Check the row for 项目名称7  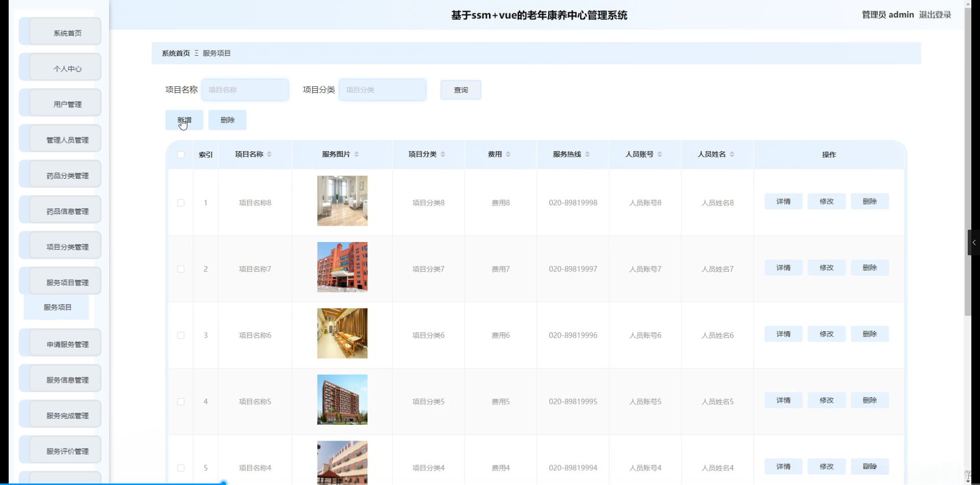(x=181, y=269)
